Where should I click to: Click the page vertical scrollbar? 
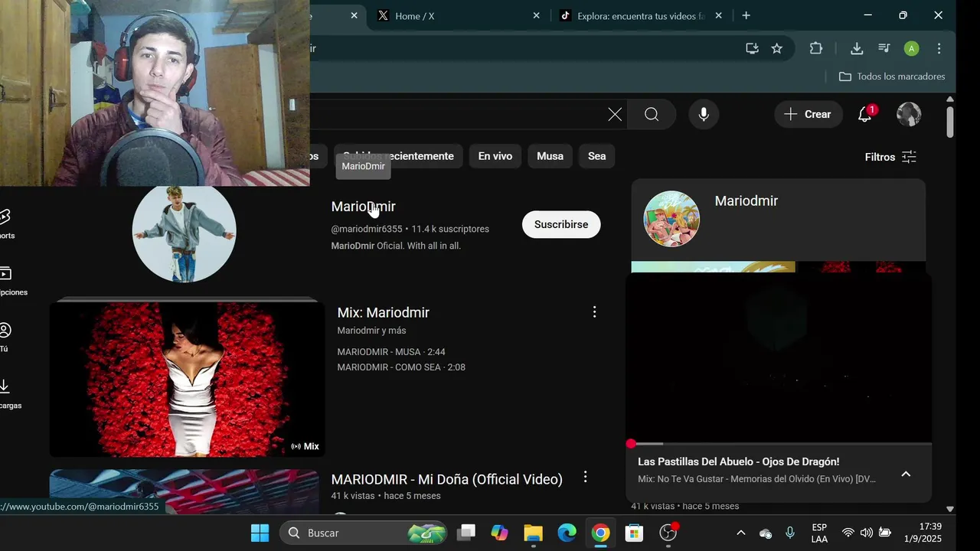(x=950, y=122)
